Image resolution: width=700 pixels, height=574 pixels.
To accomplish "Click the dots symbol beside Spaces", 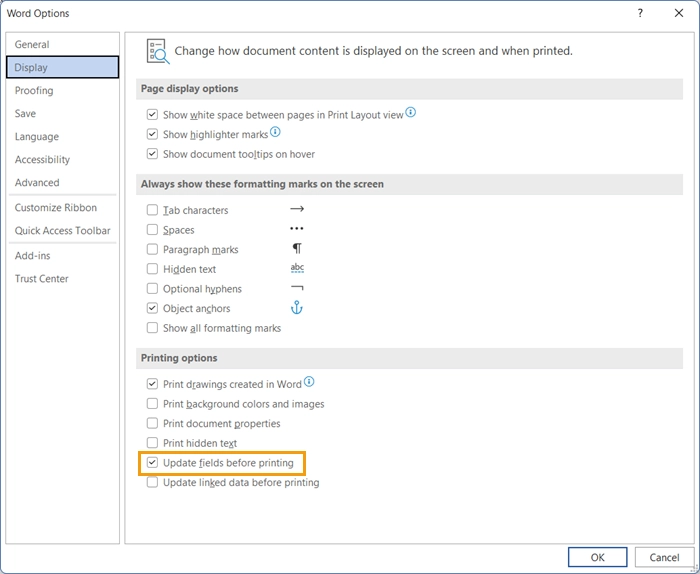I will (x=297, y=229).
